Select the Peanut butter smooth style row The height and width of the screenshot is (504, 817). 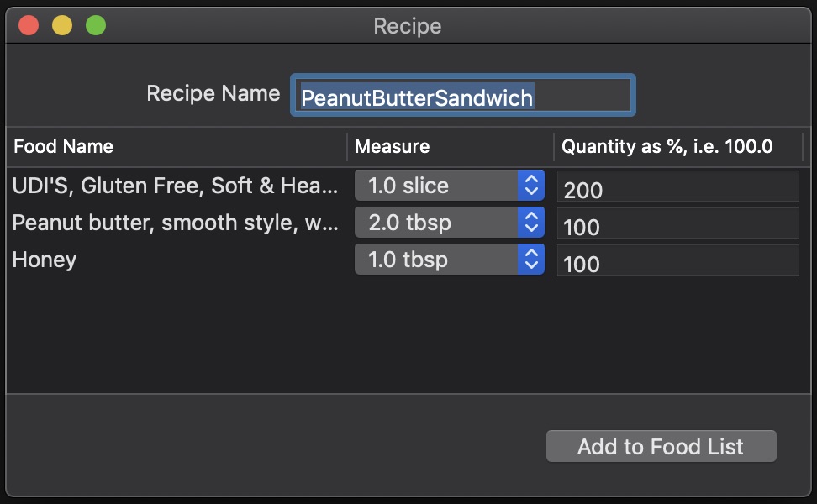click(x=175, y=223)
